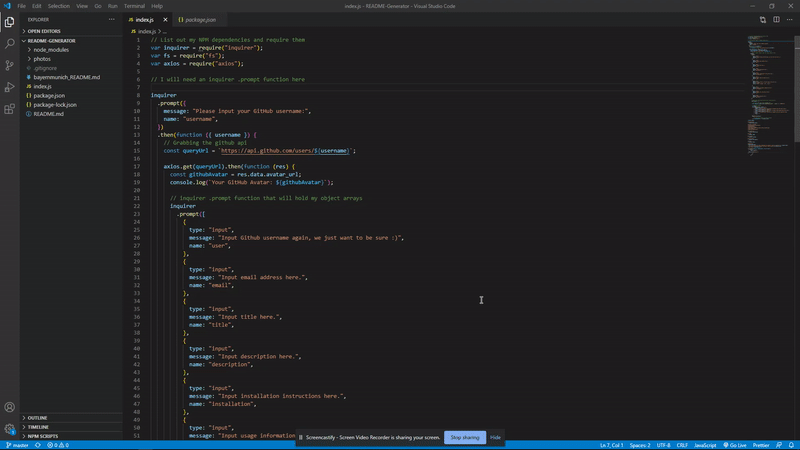The height and width of the screenshot is (450, 800).
Task: Switch to the index.js tab
Action: point(144,20)
